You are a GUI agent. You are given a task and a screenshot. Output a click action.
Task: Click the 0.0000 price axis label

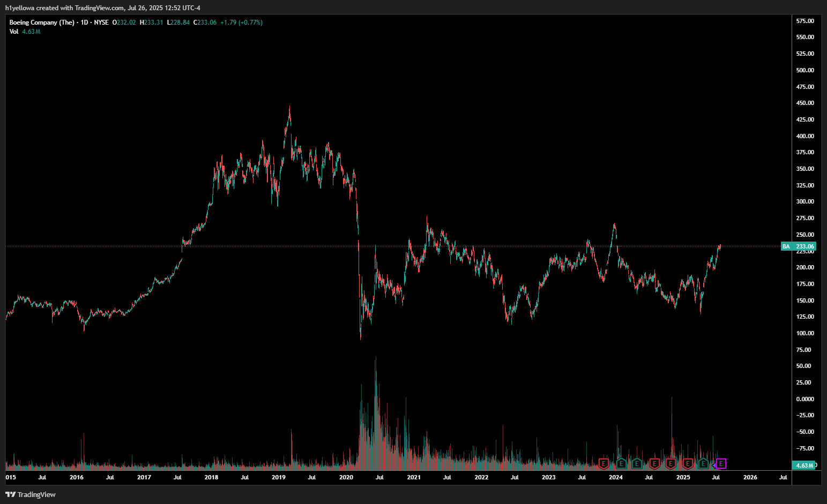tap(805, 399)
